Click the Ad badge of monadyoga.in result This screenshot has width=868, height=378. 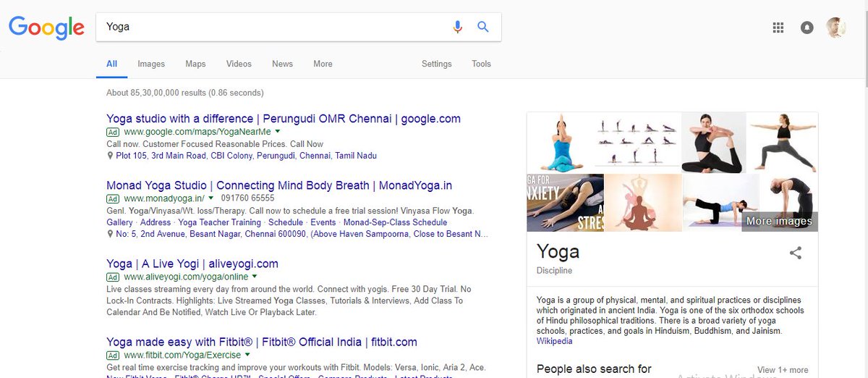click(113, 198)
